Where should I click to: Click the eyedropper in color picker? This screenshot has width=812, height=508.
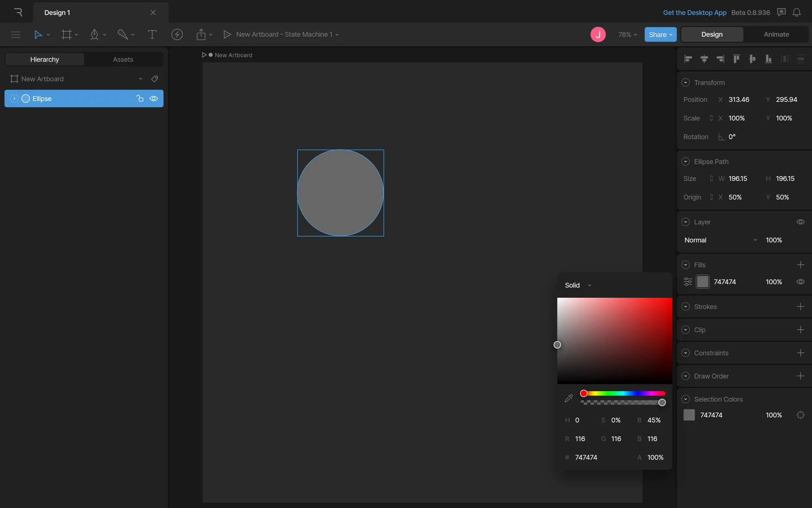(568, 398)
